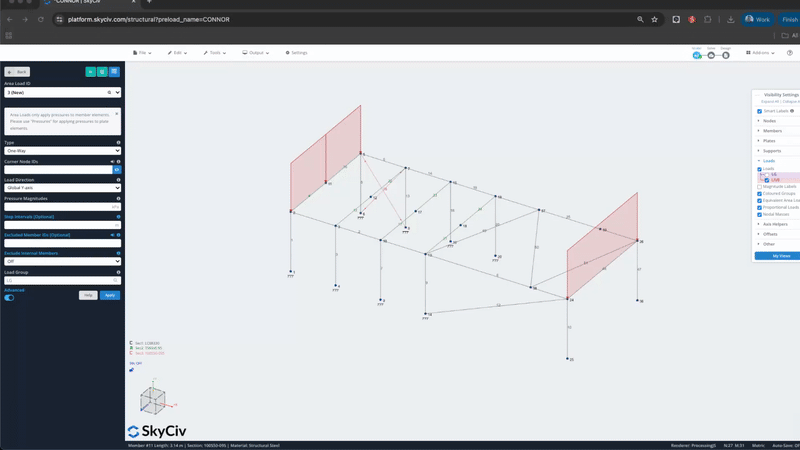Viewport: 800px width, 450px height.
Task: Click the Design stage icon
Action: [726, 55]
